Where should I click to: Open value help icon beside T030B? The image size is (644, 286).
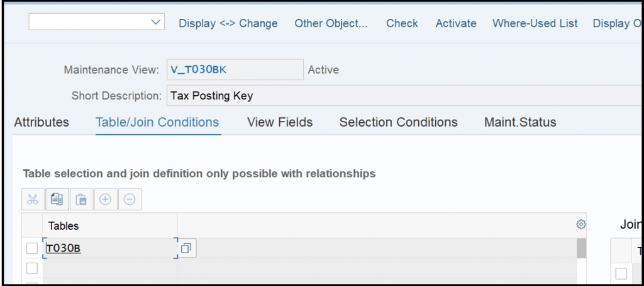[x=187, y=248]
